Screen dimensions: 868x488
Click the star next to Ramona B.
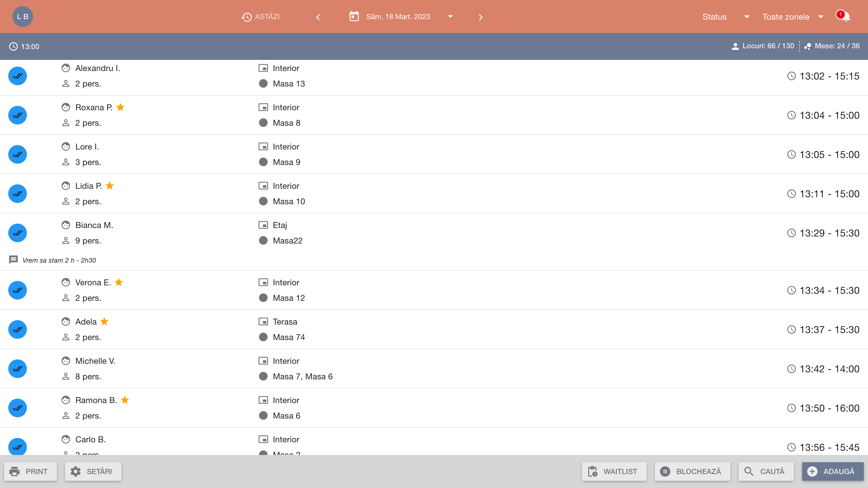tap(125, 400)
